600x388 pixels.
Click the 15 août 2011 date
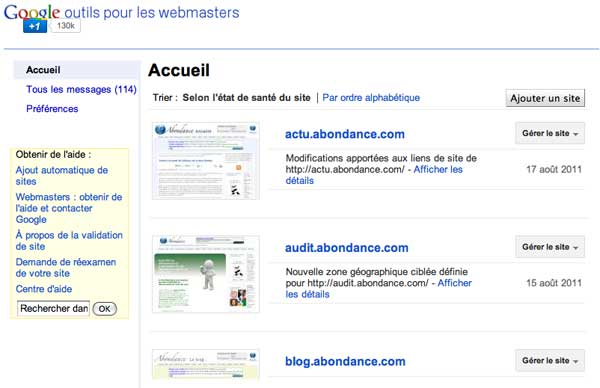click(554, 283)
